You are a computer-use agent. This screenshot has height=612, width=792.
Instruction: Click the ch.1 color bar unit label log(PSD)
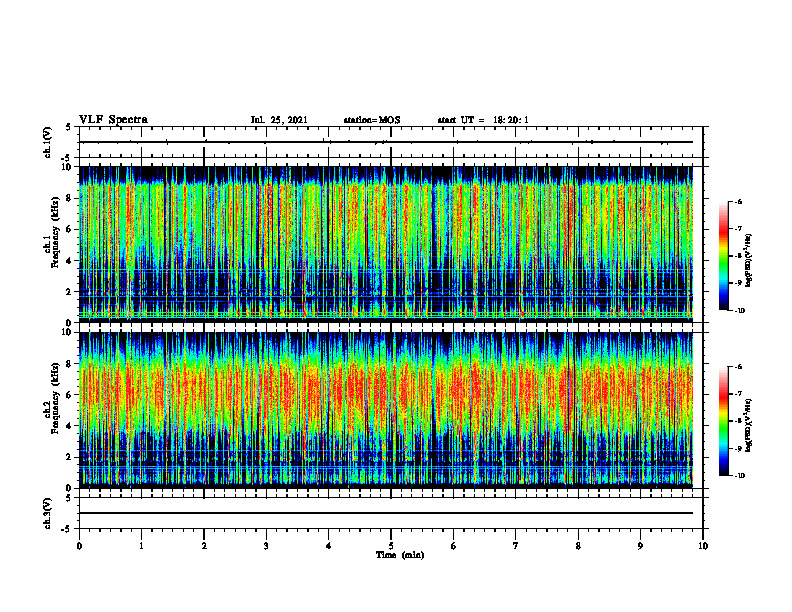pyautogui.click(x=749, y=261)
